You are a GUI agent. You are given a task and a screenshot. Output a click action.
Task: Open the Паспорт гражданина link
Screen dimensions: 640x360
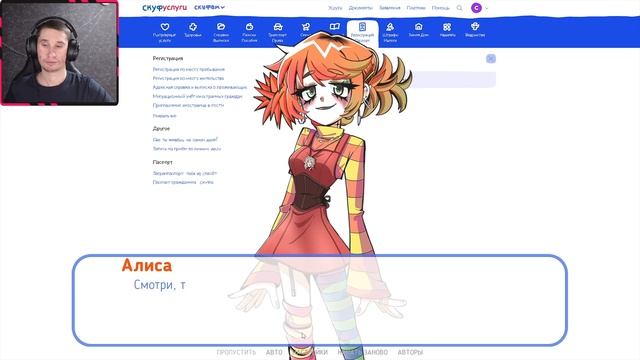[183, 182]
